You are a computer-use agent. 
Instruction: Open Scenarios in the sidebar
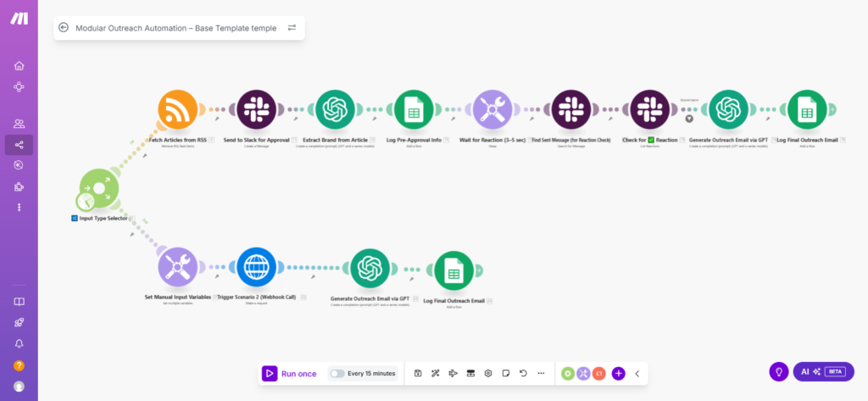[x=19, y=145]
